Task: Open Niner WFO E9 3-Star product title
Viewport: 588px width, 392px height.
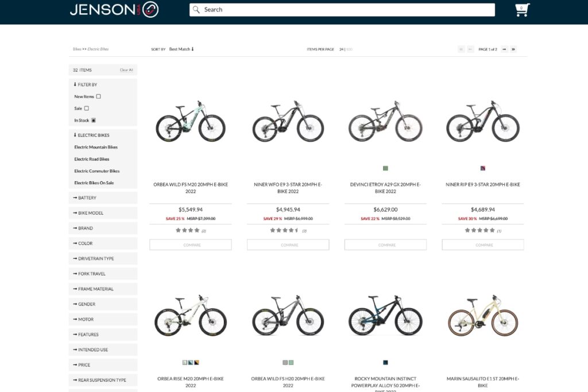Action: point(288,188)
